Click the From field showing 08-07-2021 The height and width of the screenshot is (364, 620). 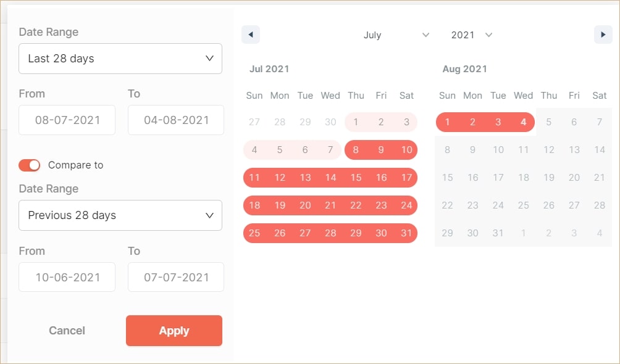click(x=67, y=120)
